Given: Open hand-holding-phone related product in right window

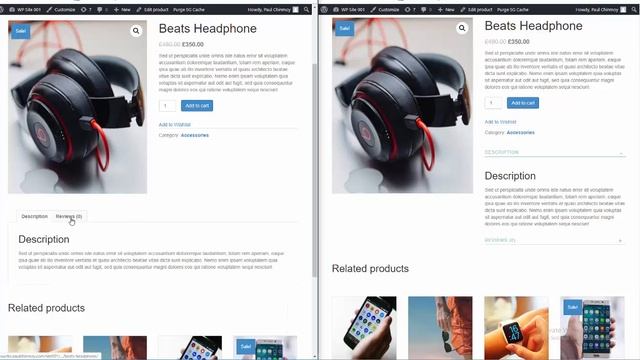Looking at the screenshot, I should click(364, 328).
